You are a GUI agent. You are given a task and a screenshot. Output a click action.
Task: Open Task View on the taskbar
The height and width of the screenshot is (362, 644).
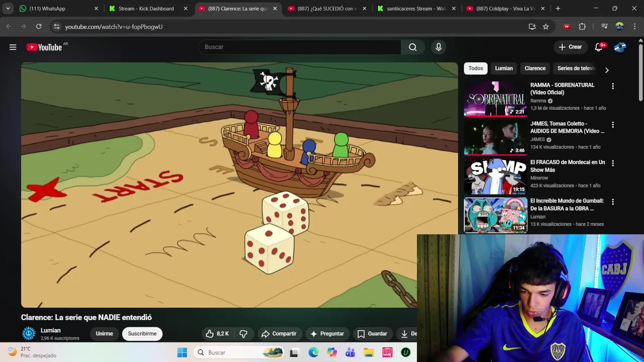coord(294,352)
